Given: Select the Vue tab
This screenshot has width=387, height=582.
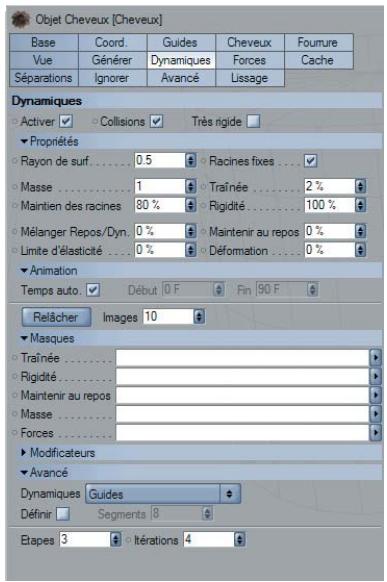Looking at the screenshot, I should [x=44, y=60].
